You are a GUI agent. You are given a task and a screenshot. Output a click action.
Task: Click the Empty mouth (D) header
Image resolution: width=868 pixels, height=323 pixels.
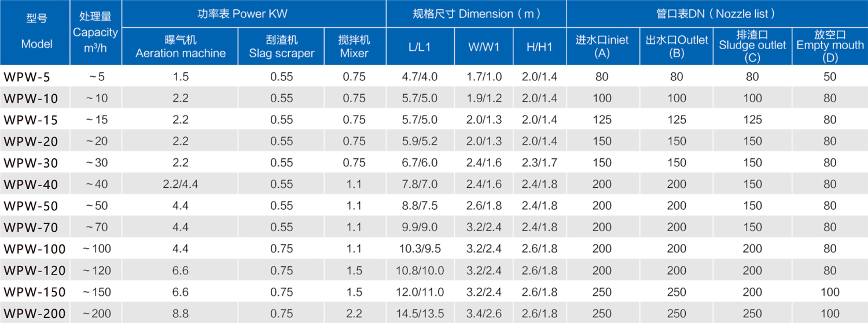[830, 46]
